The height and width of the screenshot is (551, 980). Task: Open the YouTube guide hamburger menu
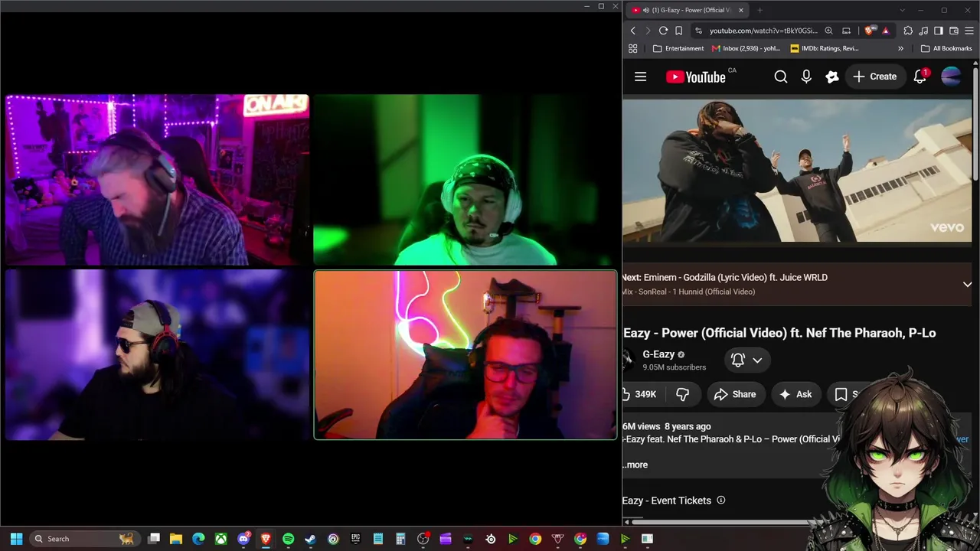pyautogui.click(x=640, y=77)
